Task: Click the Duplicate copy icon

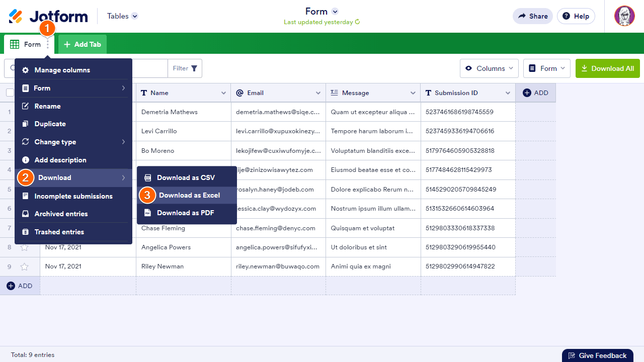Action: [x=26, y=124]
